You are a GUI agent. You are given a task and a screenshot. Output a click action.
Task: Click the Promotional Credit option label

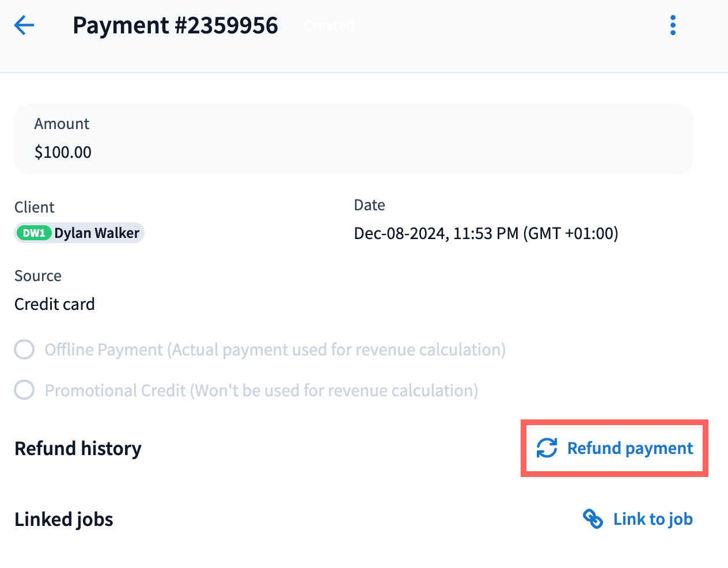click(x=261, y=391)
